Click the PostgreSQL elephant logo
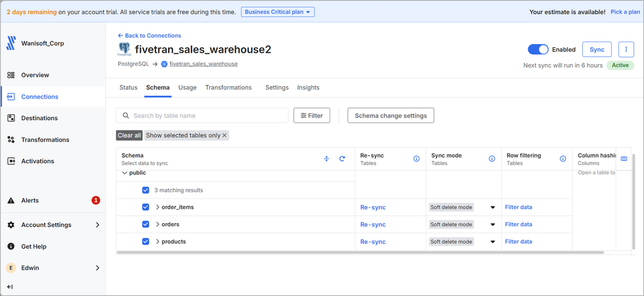644x296 pixels. pyautogui.click(x=124, y=49)
